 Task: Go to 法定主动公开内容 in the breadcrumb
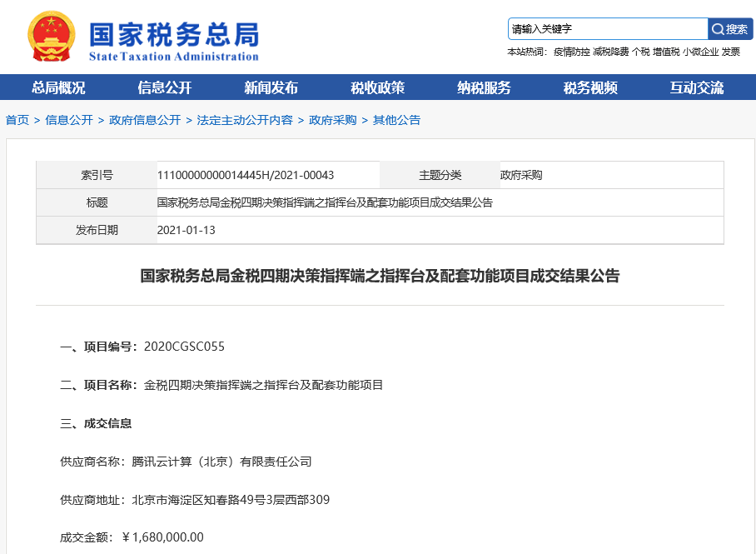pos(245,120)
